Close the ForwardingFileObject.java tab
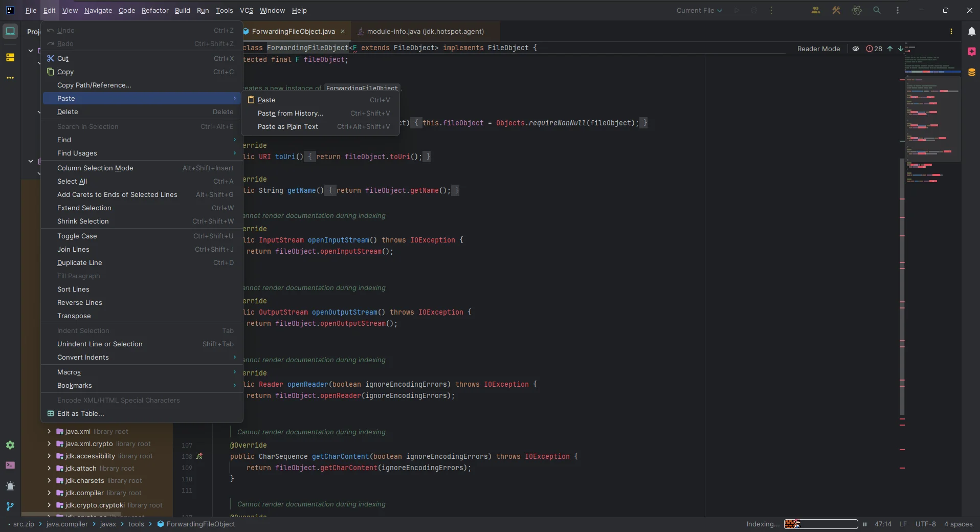This screenshot has height=532, width=980. coord(343,31)
